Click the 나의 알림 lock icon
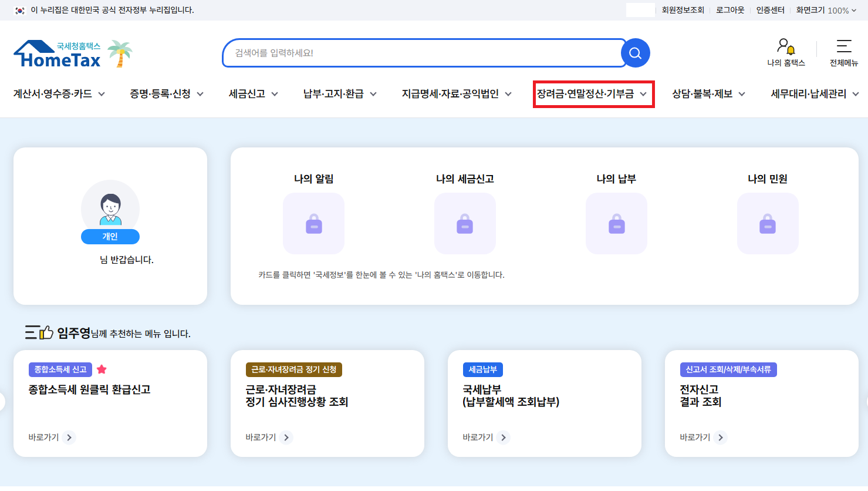Viewport: 868px width, 491px height. point(313,223)
